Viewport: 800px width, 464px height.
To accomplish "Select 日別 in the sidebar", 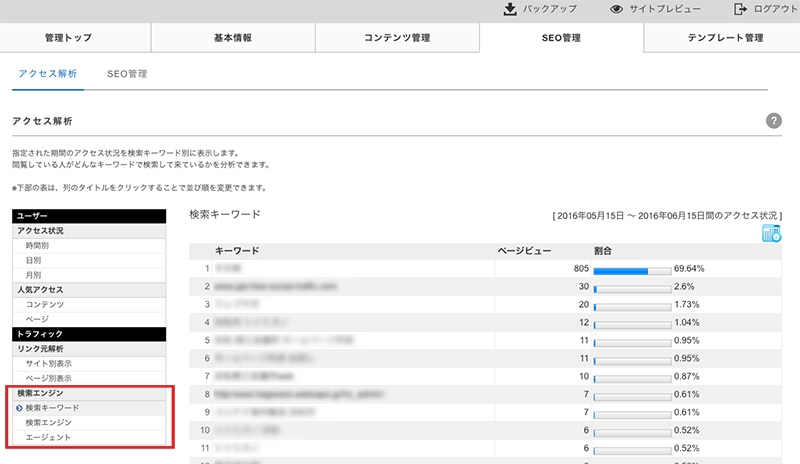I will (x=33, y=260).
